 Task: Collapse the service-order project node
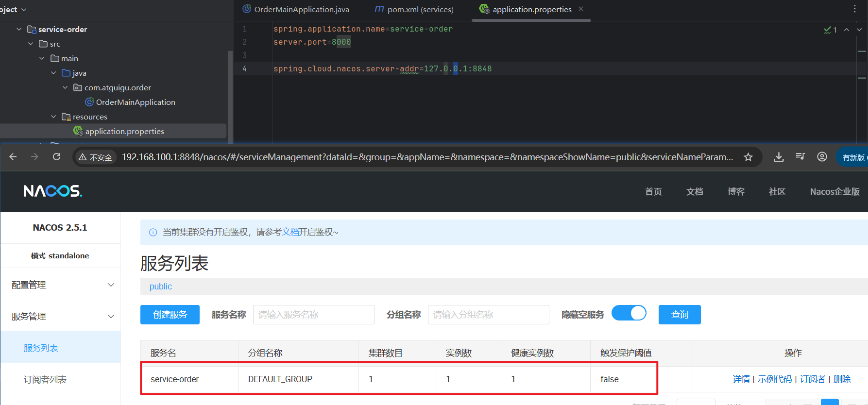coord(19,29)
